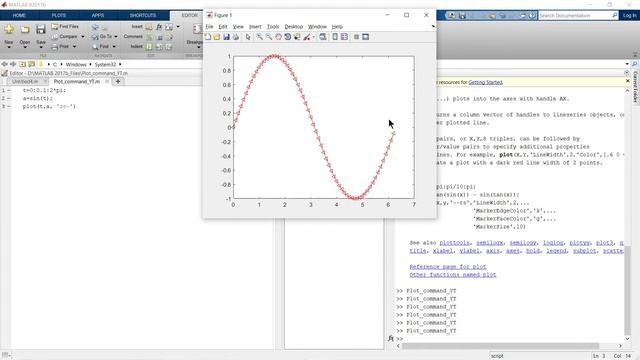Click the Save Figure icon in Figure 1

point(226,37)
